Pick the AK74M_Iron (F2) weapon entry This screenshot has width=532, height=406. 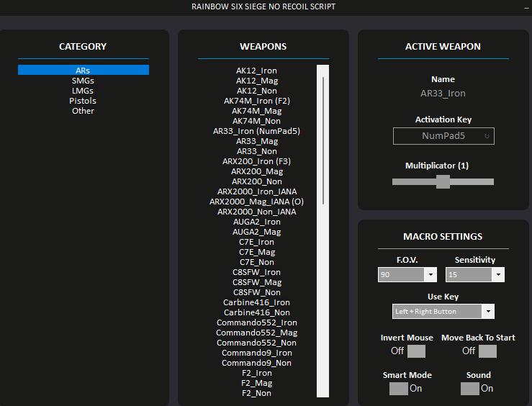[x=256, y=101]
